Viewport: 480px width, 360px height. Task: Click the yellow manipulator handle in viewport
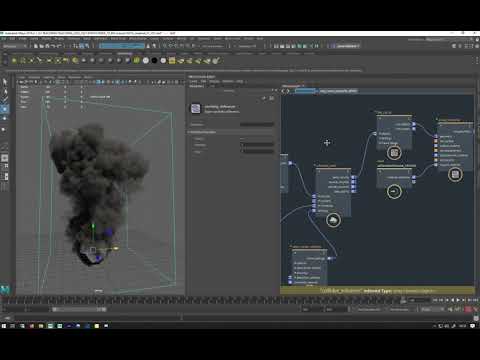[116, 248]
